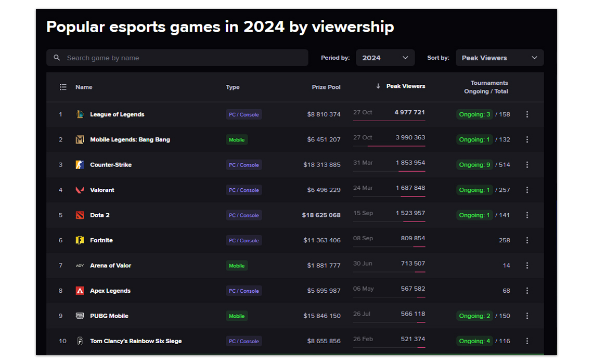Click the Rainbow Six Siege icon

tap(80, 341)
